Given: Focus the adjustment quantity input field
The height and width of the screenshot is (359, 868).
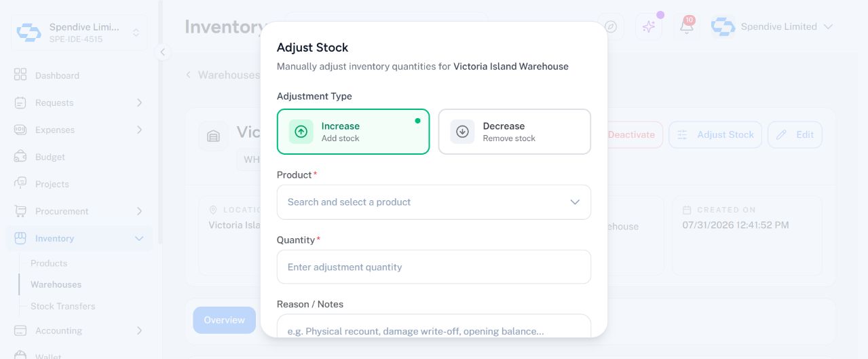Looking at the screenshot, I should coord(434,267).
